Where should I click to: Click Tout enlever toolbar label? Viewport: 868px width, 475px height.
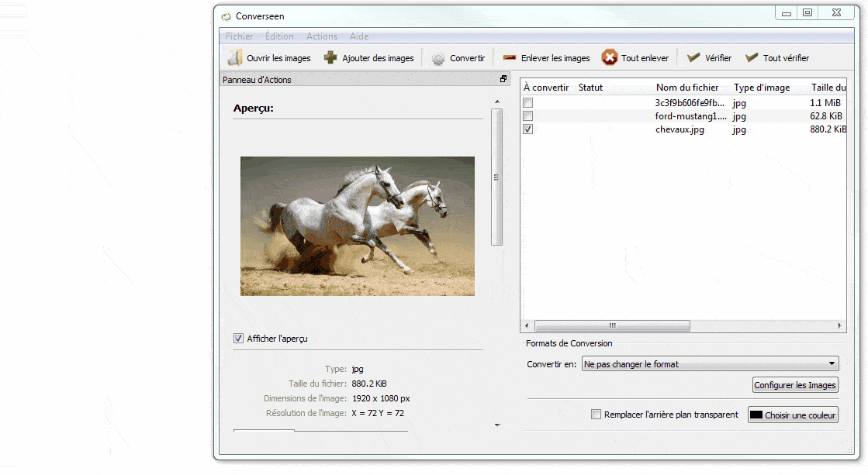[x=645, y=58]
